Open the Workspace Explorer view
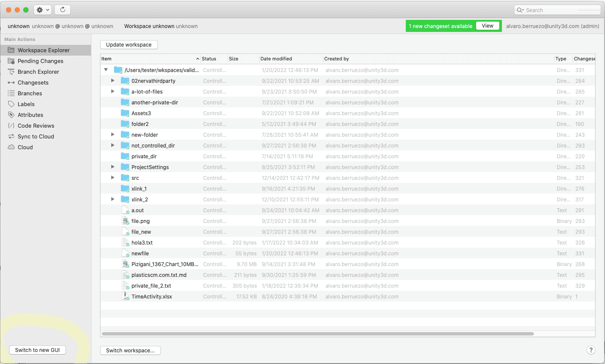 [x=43, y=50]
